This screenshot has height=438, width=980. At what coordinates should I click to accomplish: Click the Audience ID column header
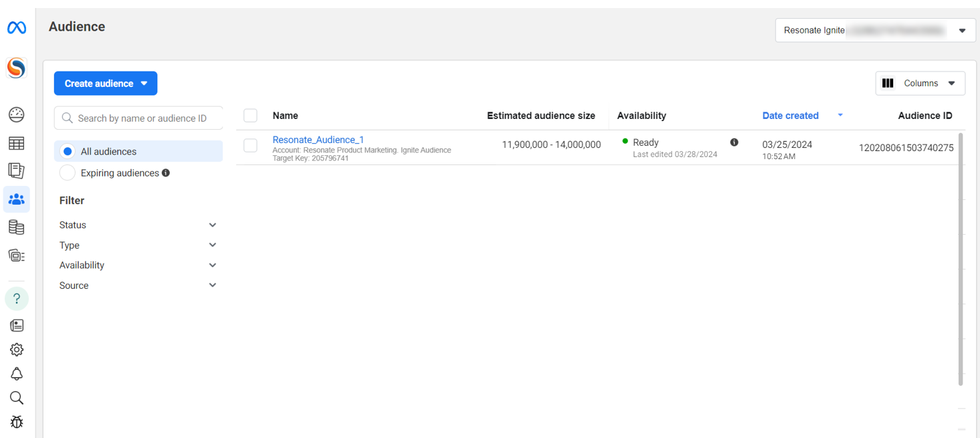[x=925, y=116]
